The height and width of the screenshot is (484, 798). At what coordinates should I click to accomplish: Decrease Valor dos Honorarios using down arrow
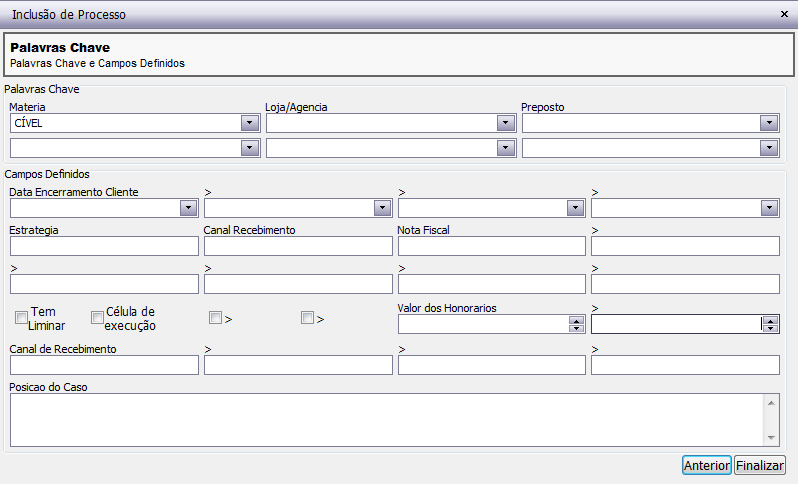pyautogui.click(x=576, y=328)
